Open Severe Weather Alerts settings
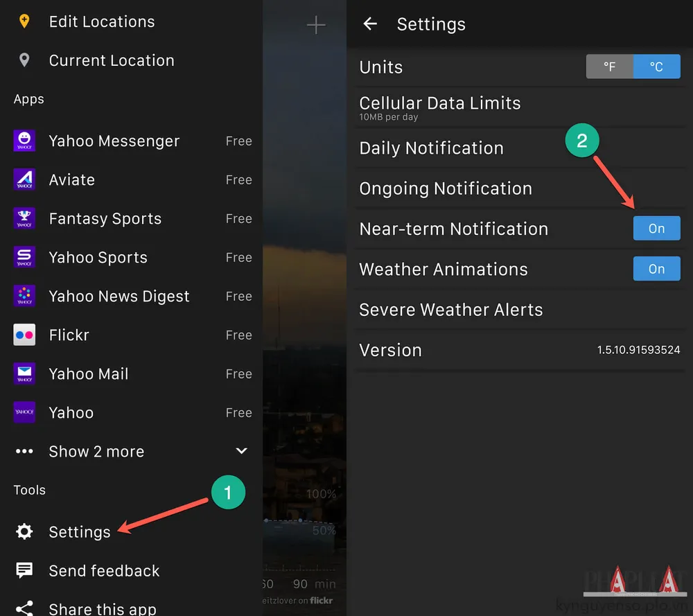This screenshot has height=616, width=693. tap(450, 310)
